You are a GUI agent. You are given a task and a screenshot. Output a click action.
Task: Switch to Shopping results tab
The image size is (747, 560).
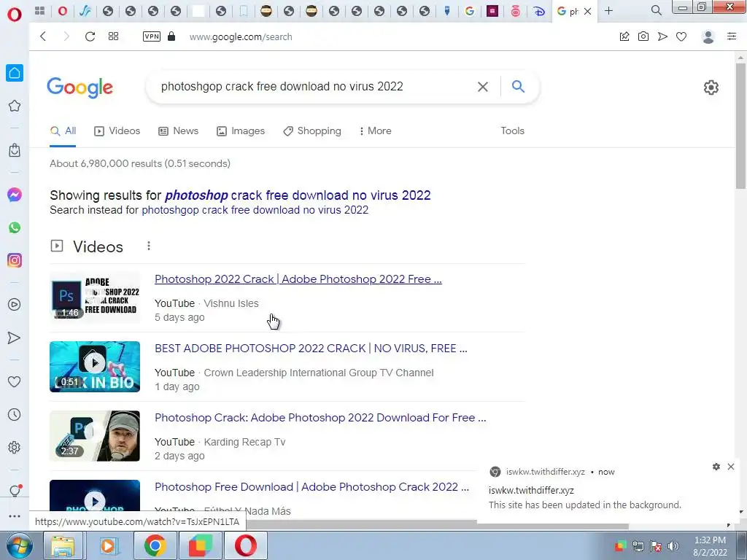(312, 131)
